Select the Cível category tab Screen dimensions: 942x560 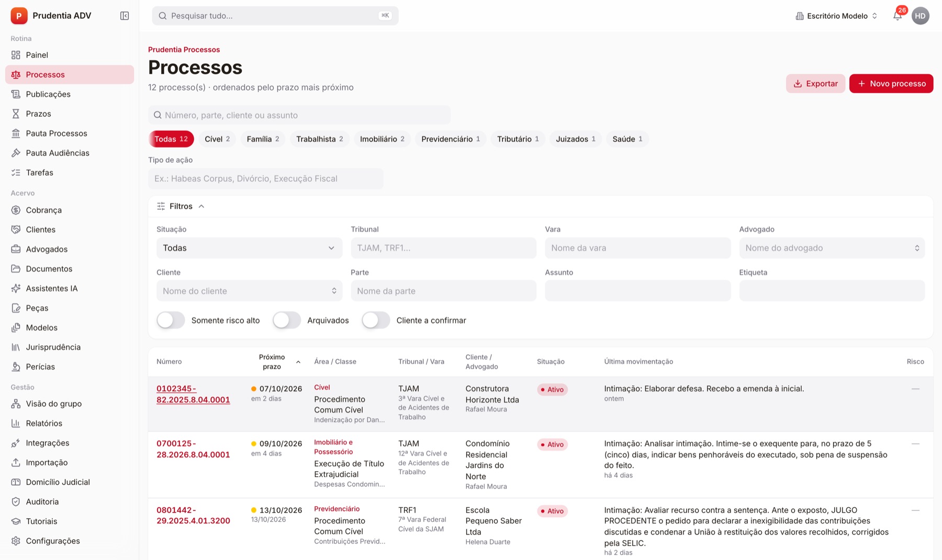coord(217,139)
